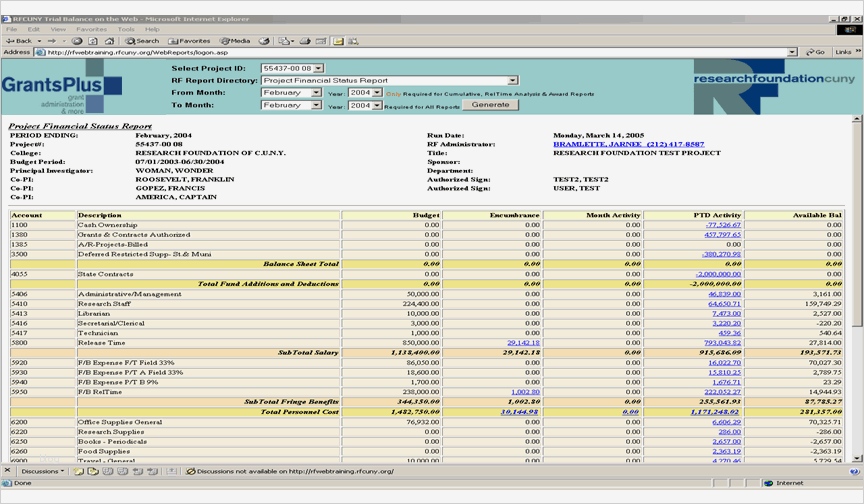Click the Print toolbar icon

pos(306,41)
